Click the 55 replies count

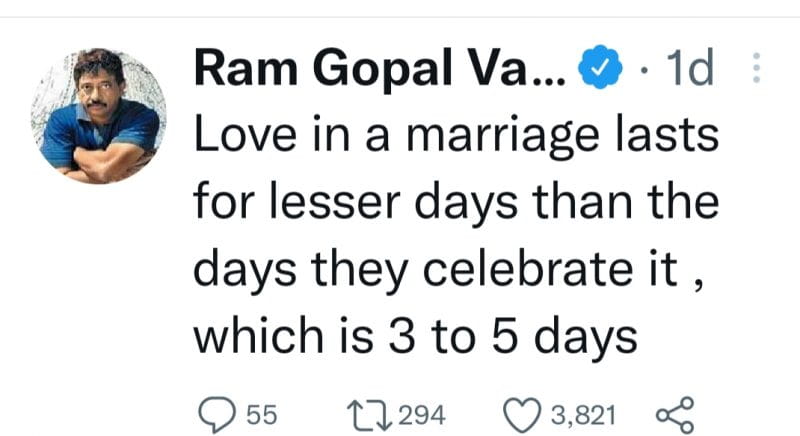coord(262,415)
